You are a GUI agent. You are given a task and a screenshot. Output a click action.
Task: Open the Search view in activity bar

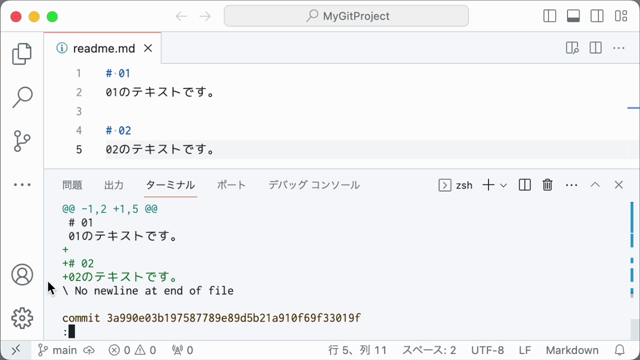point(22,97)
